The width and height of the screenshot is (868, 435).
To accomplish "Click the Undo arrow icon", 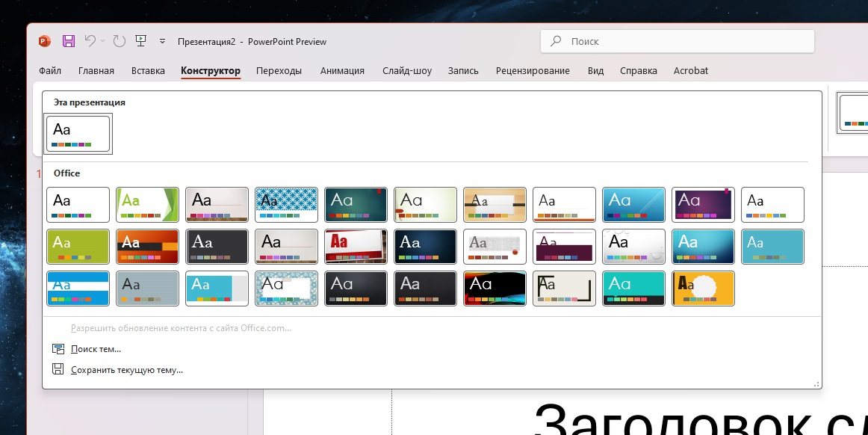I will (90, 42).
